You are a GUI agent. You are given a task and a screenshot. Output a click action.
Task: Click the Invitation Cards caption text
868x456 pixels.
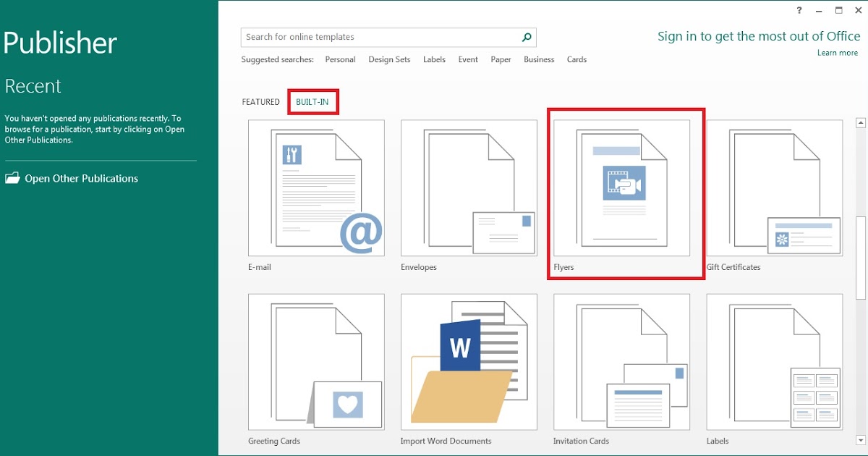point(581,441)
